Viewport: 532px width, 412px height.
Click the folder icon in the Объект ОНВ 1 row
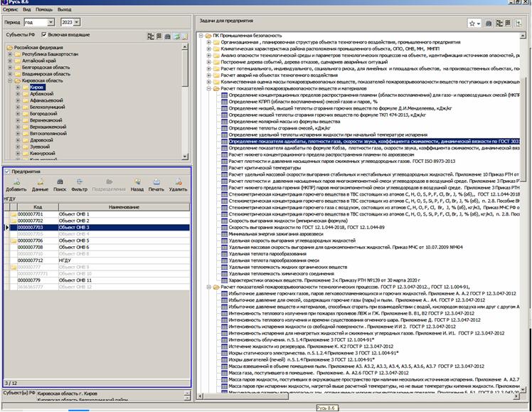[14, 214]
